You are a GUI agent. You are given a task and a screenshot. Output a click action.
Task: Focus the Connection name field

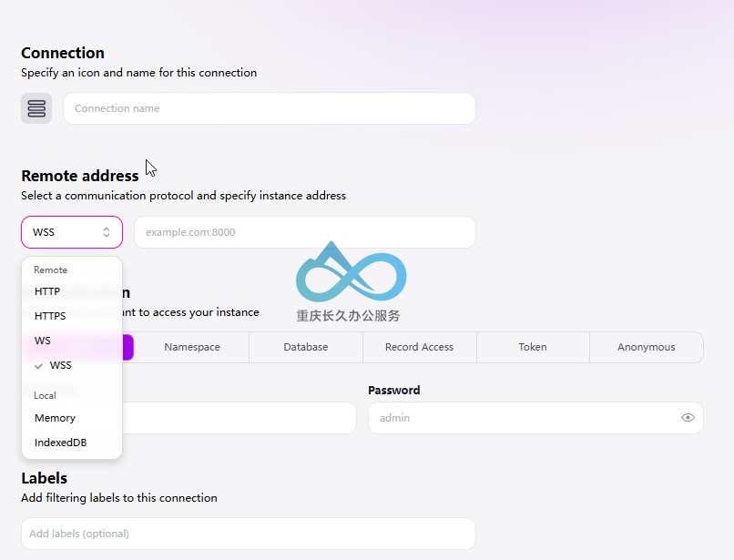click(270, 108)
